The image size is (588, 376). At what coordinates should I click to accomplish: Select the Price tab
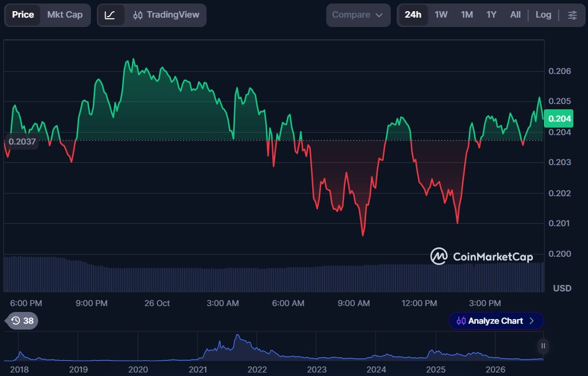point(23,15)
